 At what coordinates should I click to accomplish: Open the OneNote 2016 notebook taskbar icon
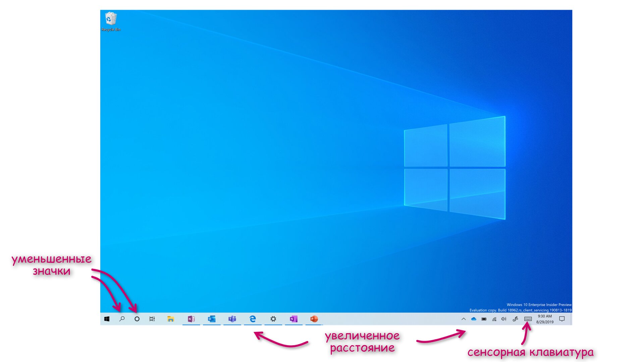pyautogui.click(x=191, y=319)
